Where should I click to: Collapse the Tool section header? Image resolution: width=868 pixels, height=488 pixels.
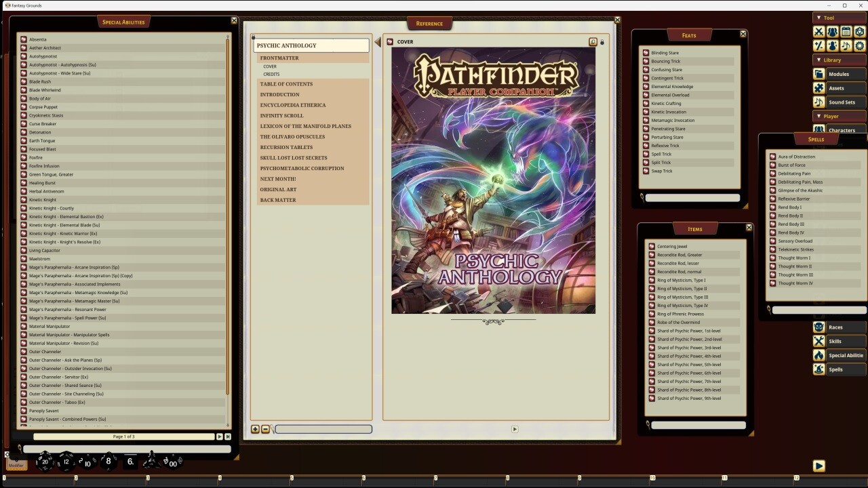tap(828, 18)
